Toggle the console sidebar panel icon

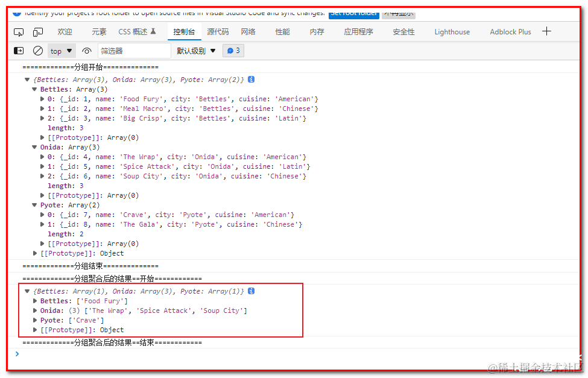tap(18, 51)
